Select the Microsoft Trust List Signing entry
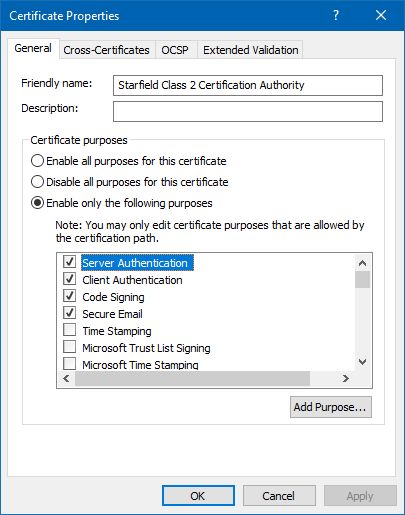 146,348
